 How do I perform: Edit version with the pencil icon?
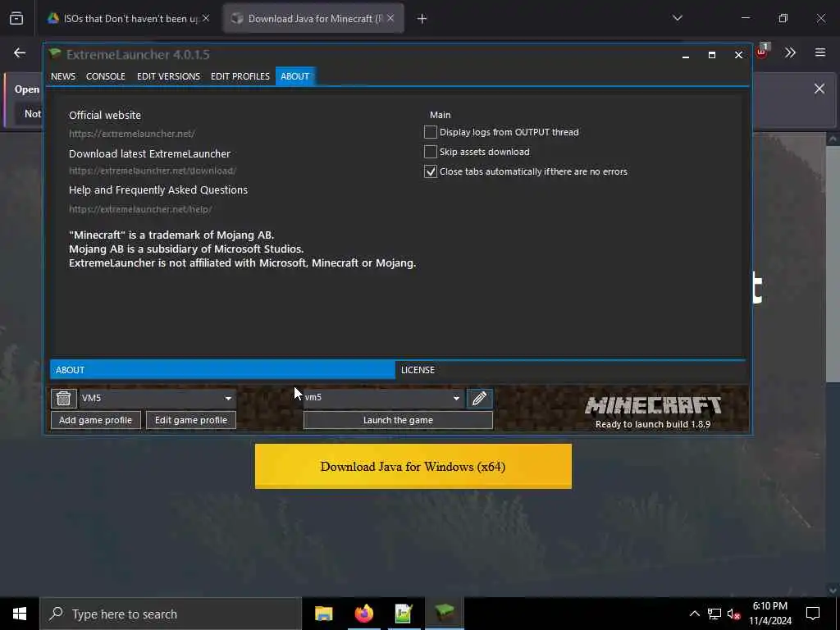[479, 398]
